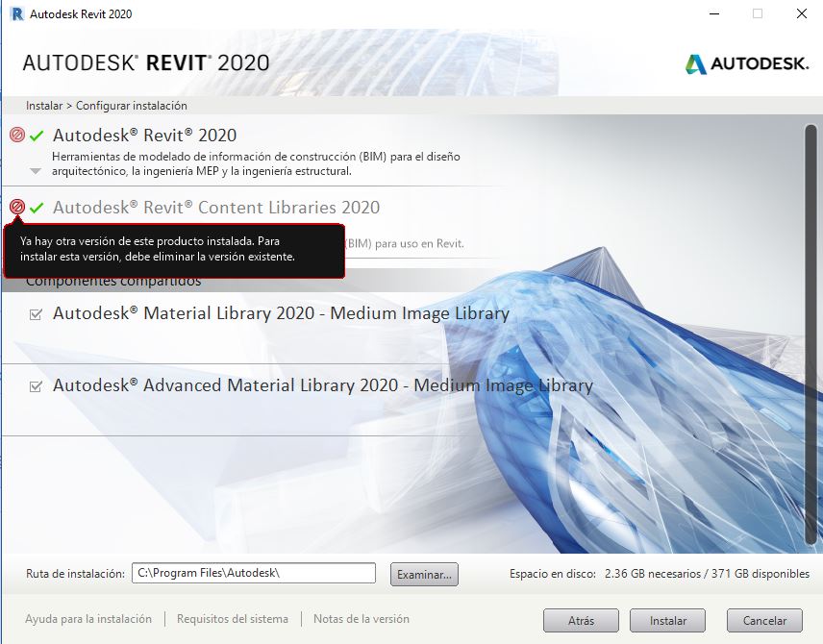The width and height of the screenshot is (823, 644).
Task: Select the Autodesk Revit 2020 product title
Action: [x=144, y=136]
